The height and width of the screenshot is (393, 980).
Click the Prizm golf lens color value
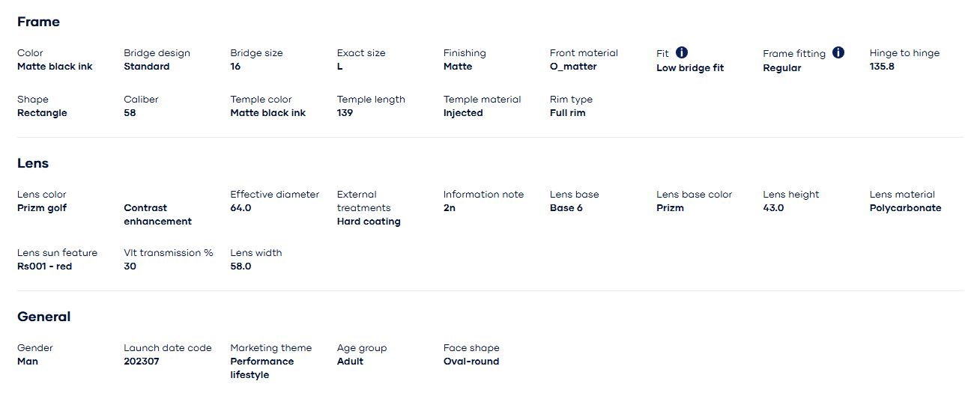pyautogui.click(x=42, y=208)
